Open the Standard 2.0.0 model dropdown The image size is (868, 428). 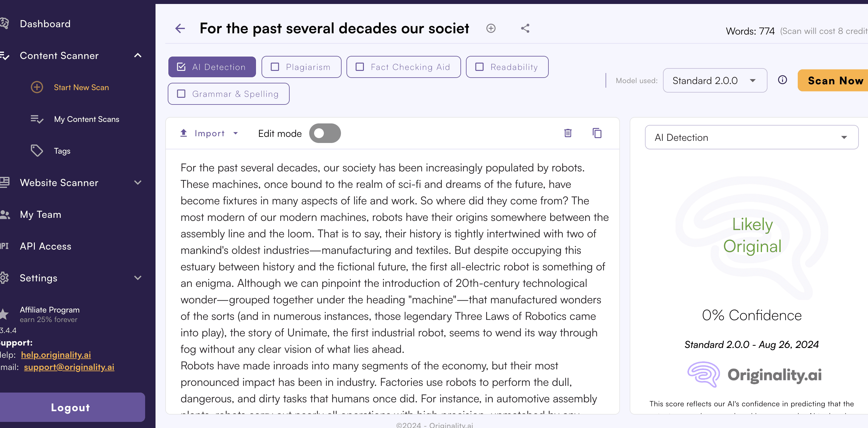[714, 81]
